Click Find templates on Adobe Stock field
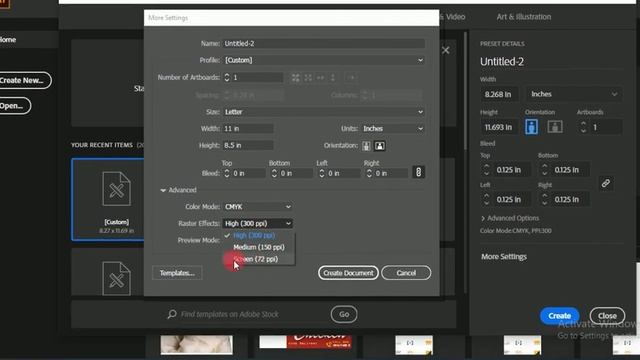Screen dimensions: 640x360 (229, 314)
